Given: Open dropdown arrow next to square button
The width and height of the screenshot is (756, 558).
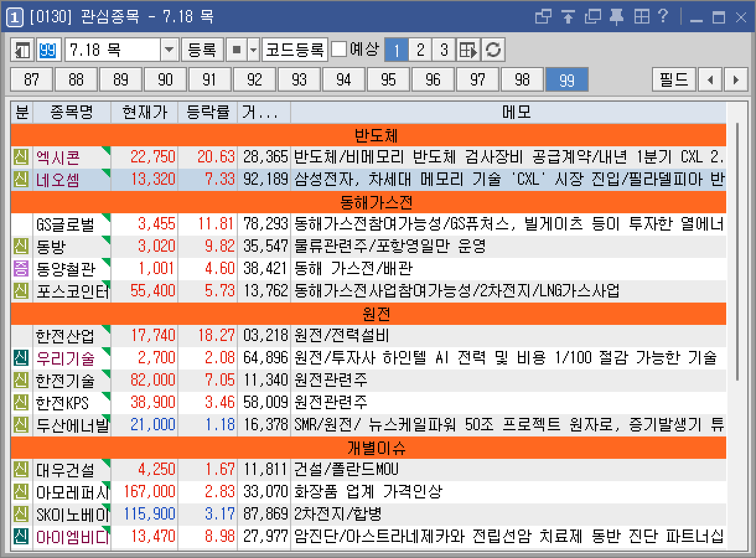Looking at the screenshot, I should coord(253,50).
